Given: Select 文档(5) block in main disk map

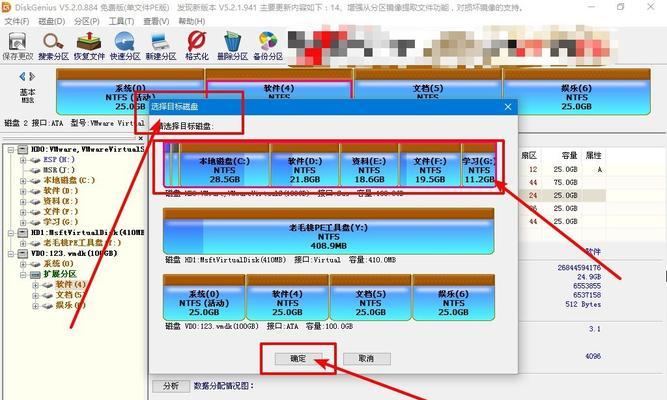Looking at the screenshot, I should (428, 85).
